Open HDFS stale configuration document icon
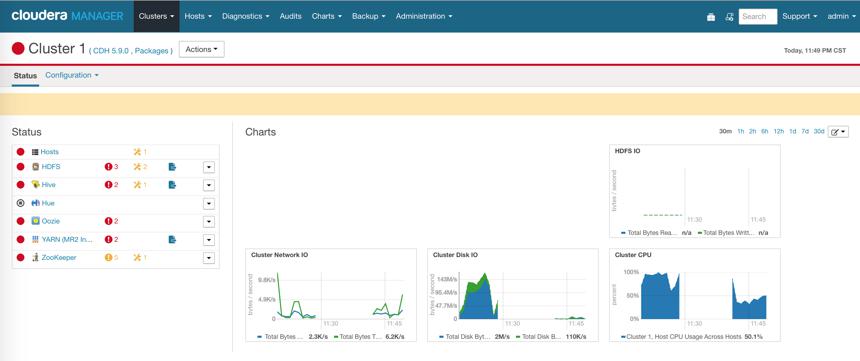The width and height of the screenshot is (860, 361). pos(172,167)
